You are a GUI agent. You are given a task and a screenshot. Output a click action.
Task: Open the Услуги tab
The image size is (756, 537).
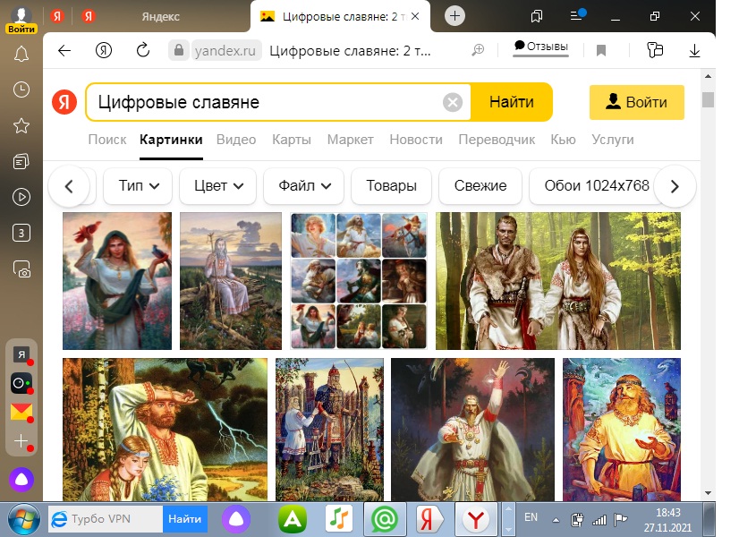tap(613, 140)
